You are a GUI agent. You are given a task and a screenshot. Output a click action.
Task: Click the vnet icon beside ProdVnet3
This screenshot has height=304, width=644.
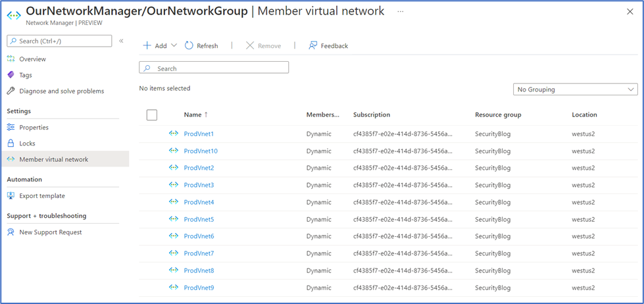(173, 184)
